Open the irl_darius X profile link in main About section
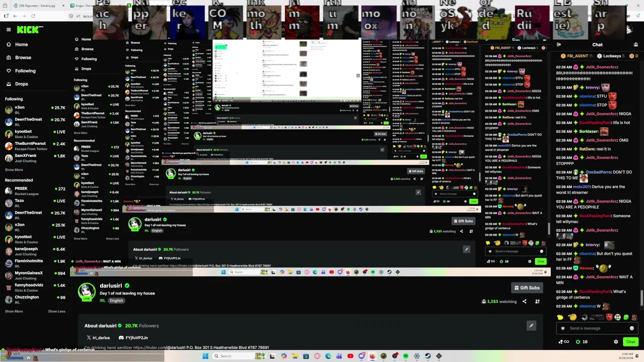Screen dimensions: 644x362 click(98, 338)
